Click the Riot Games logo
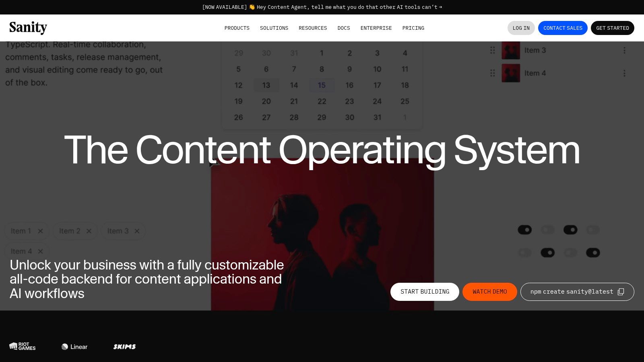Screen dimensions: 644x362 (23, 346)
